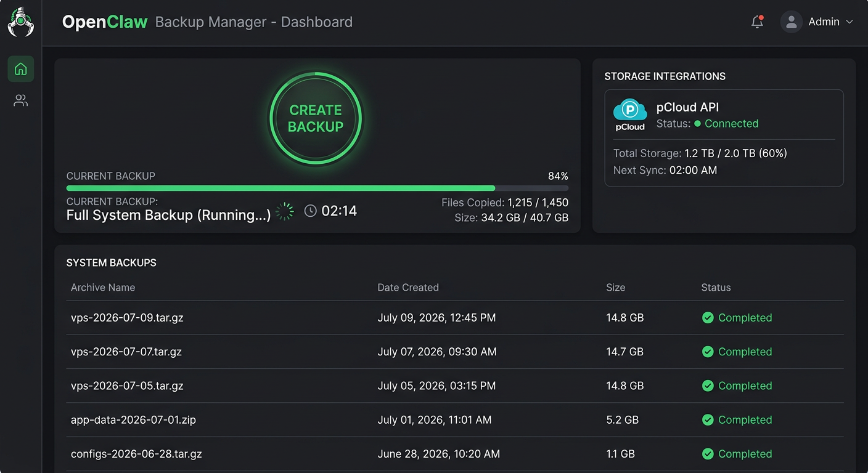The height and width of the screenshot is (473, 868).
Task: Click the running backup spinner icon
Action: 285,211
